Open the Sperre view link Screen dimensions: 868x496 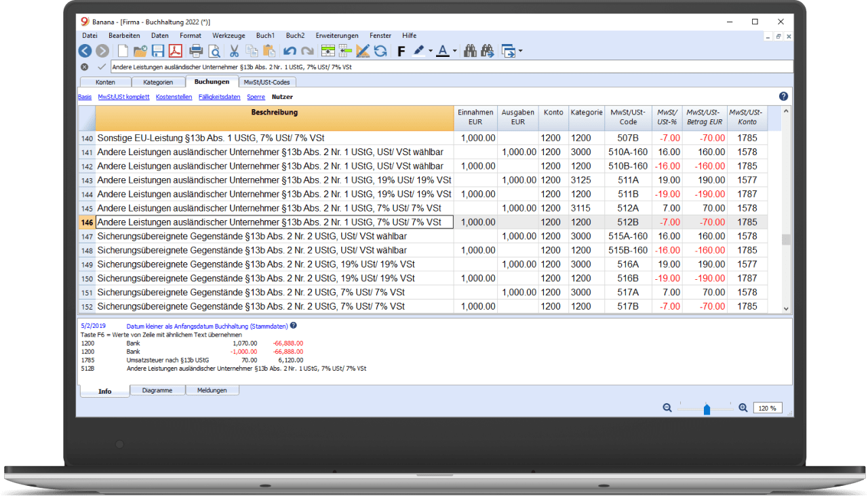(256, 97)
